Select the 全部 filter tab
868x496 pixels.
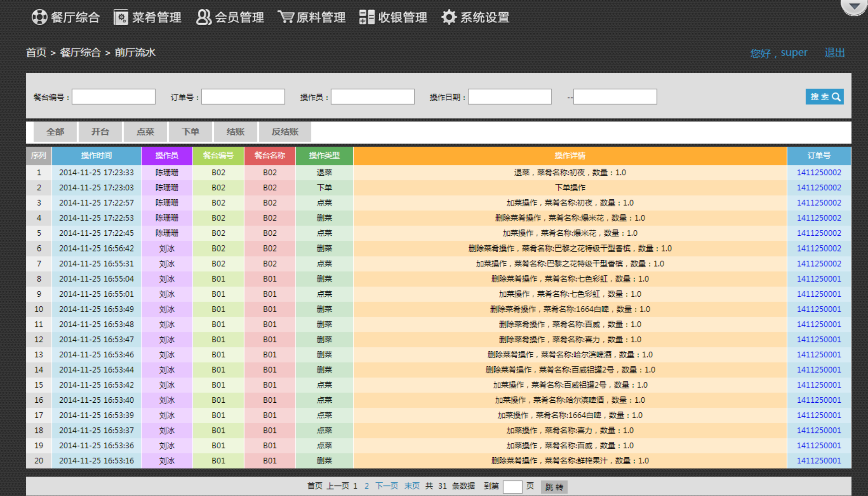[55, 132]
